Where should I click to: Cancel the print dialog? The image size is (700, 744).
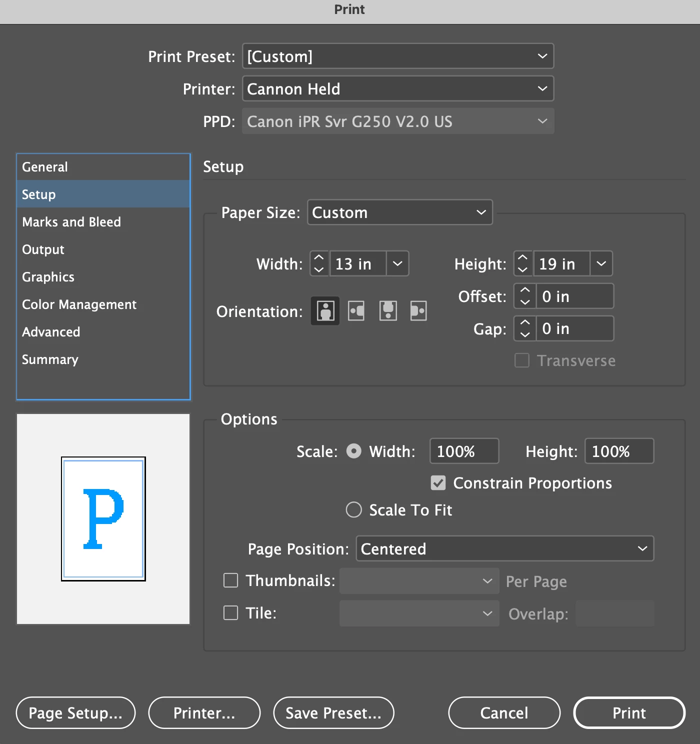pos(504,712)
